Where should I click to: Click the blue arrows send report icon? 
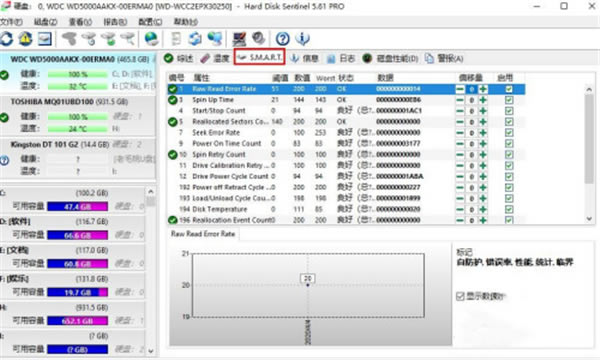195,39
